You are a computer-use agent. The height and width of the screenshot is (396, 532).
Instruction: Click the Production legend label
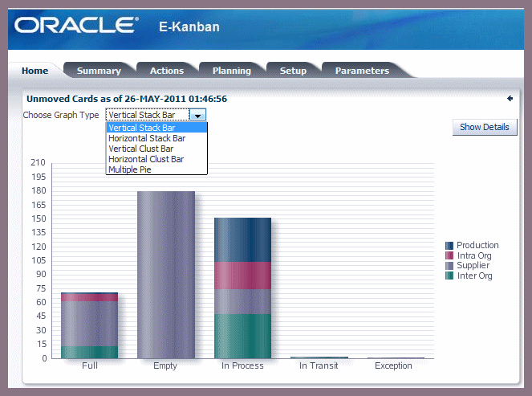click(477, 245)
